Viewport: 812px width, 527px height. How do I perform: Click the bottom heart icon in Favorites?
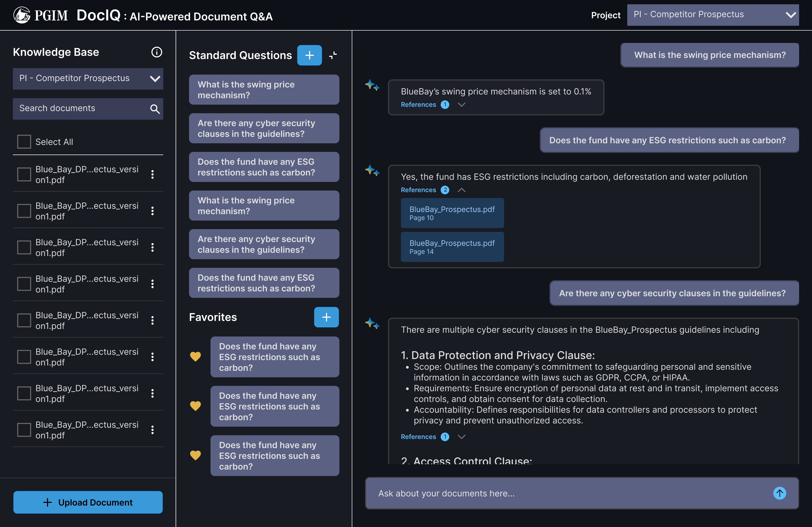pyautogui.click(x=195, y=455)
